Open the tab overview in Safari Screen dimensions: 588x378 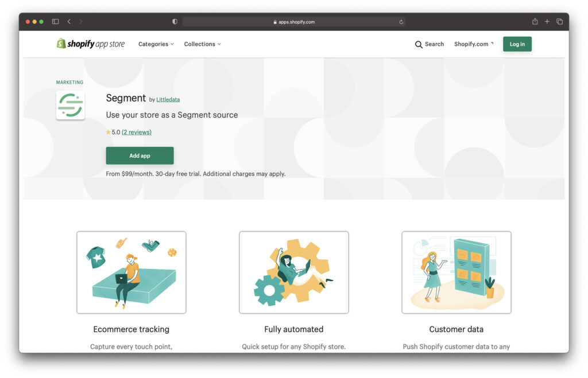(x=560, y=21)
